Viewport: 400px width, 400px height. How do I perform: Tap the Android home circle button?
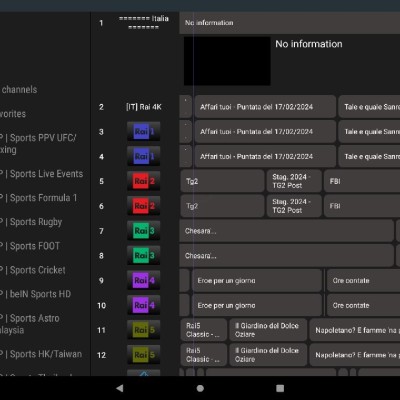click(x=200, y=388)
